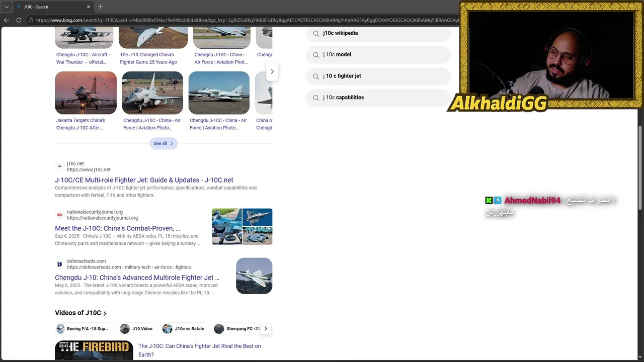The height and width of the screenshot is (362, 644).
Task: Open Chengdu J-10: China's Advanced Multirole result
Action: [137, 278]
